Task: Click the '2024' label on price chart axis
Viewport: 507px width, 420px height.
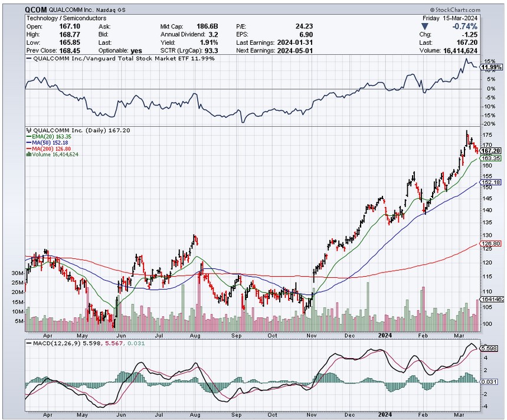Action: tap(385, 336)
